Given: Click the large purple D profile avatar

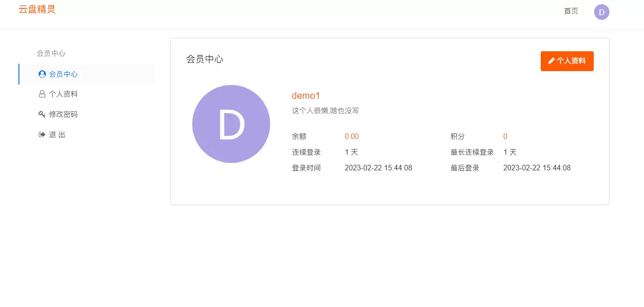Looking at the screenshot, I should (231, 124).
